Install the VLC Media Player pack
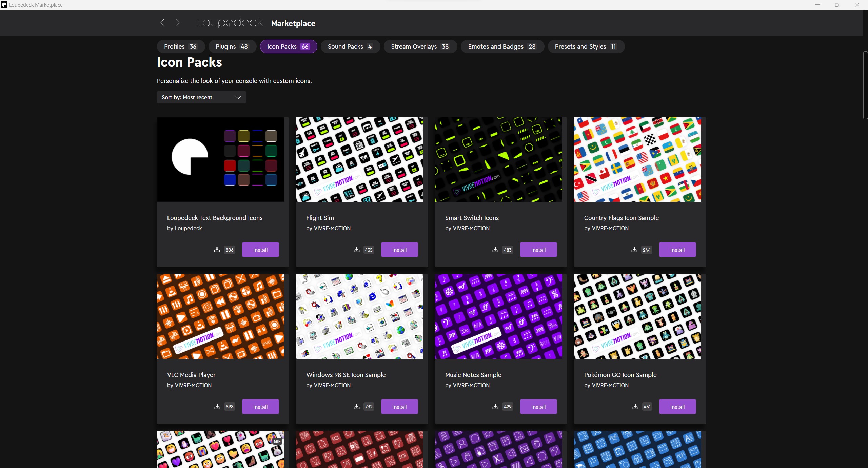This screenshot has width=868, height=468. click(x=260, y=407)
